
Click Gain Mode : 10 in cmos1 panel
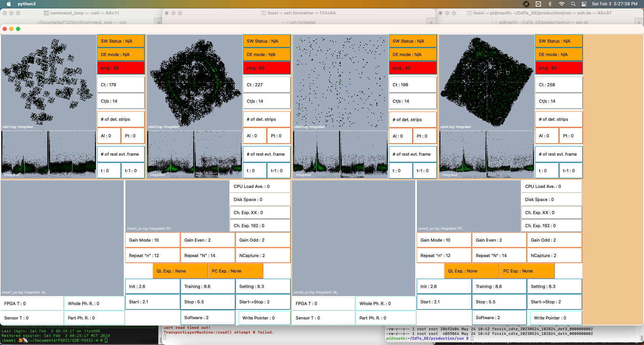click(153, 240)
